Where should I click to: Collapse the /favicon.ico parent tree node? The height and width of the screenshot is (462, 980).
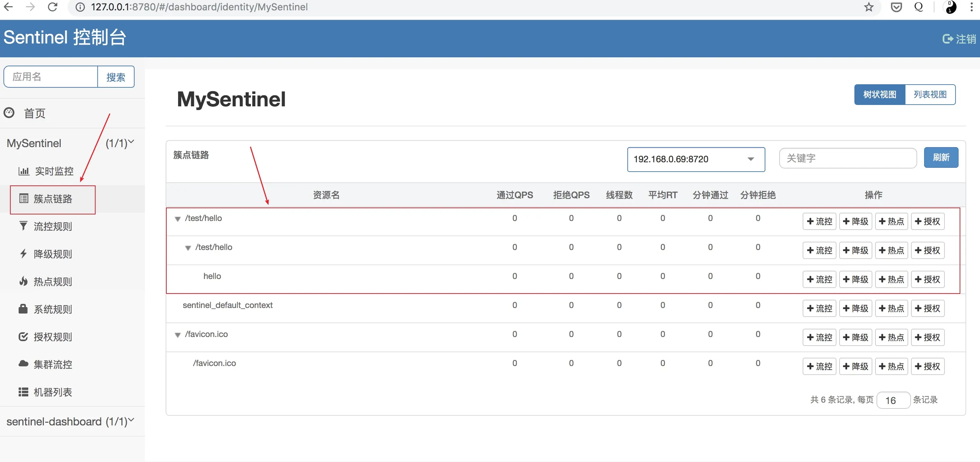[178, 335]
